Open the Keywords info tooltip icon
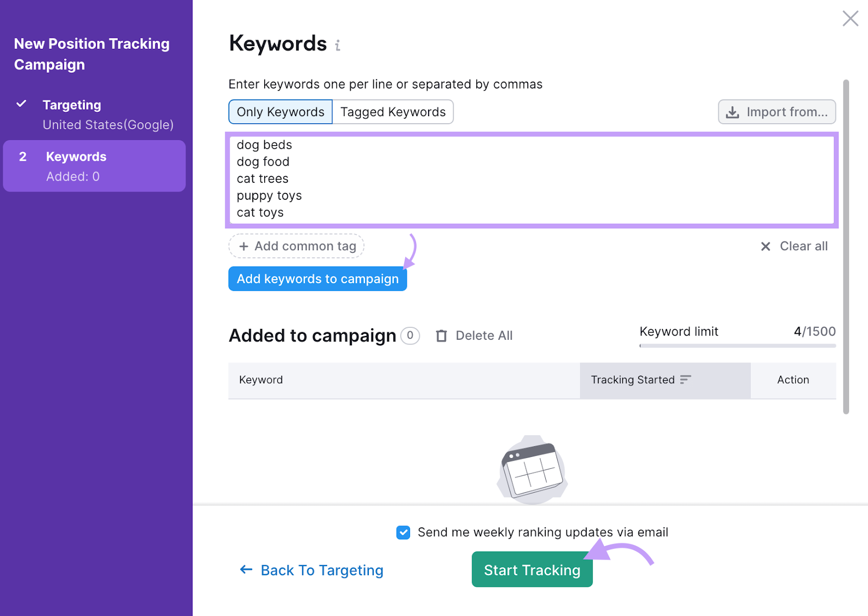 [x=337, y=45]
